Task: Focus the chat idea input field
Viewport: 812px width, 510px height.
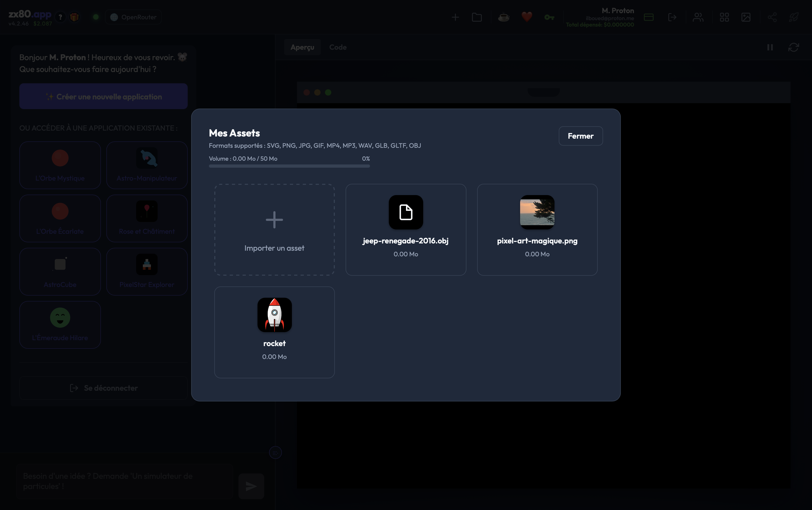Action: pos(125,481)
